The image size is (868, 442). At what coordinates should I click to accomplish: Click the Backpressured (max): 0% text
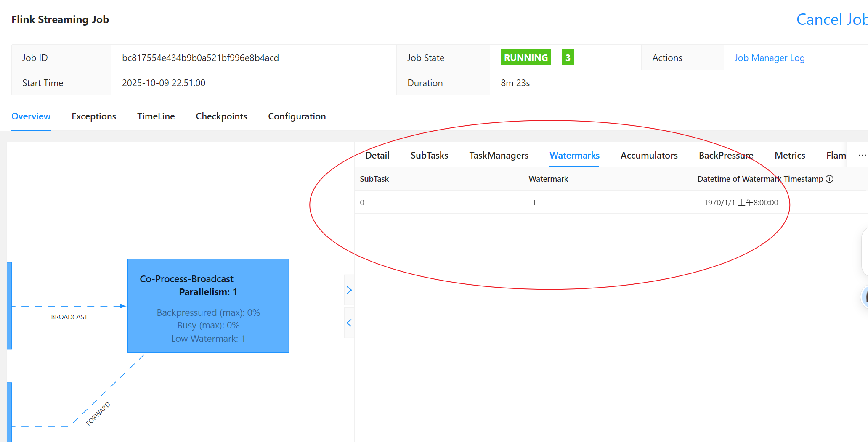[208, 312]
